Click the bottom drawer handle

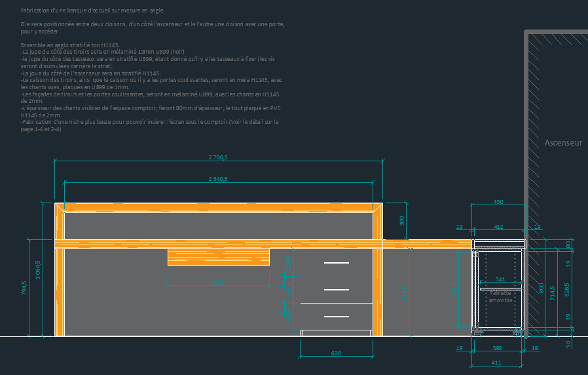[337, 317]
